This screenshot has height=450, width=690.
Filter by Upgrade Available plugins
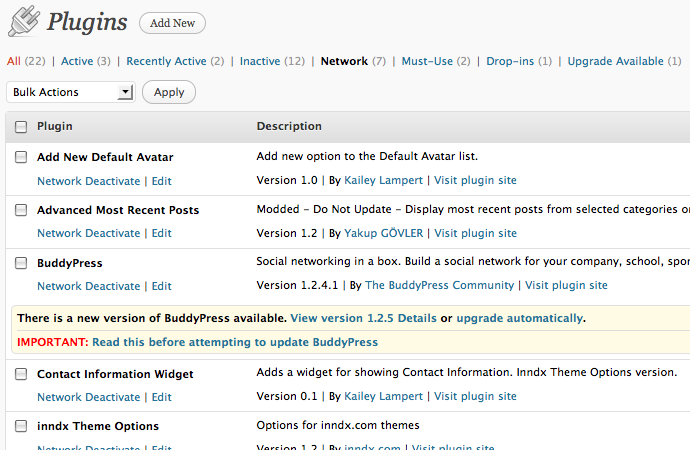[615, 61]
